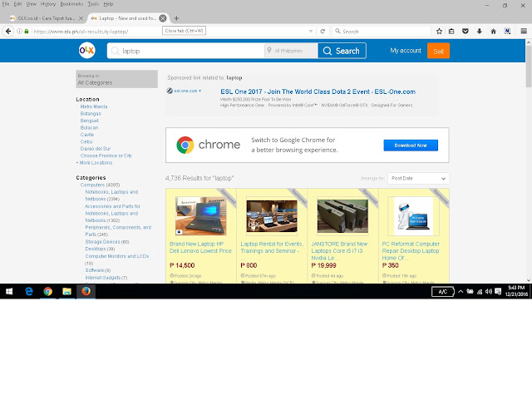Open the Pocket icon in toolbar
Image resolution: width=532 pixels, height=395 pixels.
point(465,32)
